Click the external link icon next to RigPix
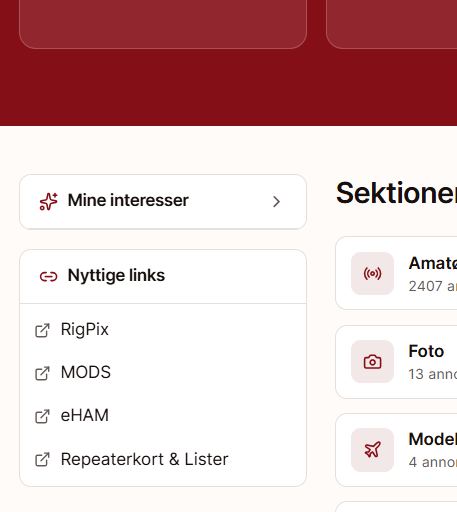The width and height of the screenshot is (457, 512). tap(42, 330)
